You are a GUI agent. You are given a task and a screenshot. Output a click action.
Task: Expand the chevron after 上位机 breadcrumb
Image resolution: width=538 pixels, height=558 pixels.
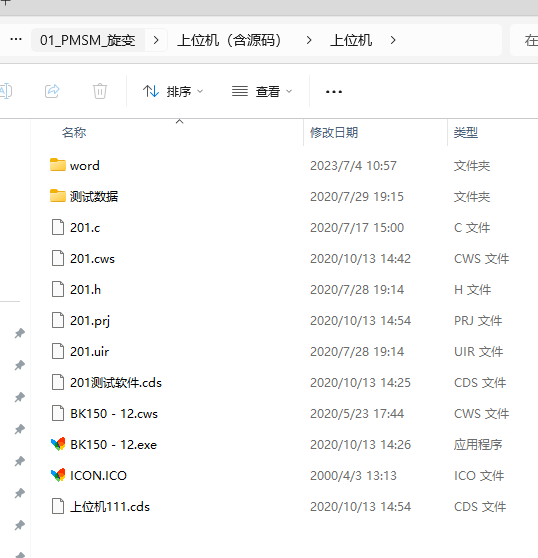click(393, 40)
